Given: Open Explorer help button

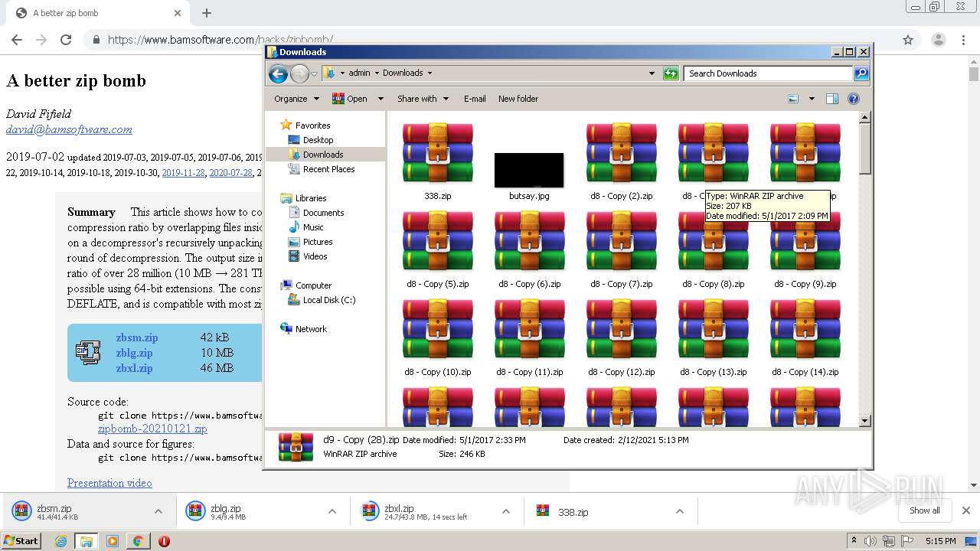Looking at the screenshot, I should tap(854, 99).
